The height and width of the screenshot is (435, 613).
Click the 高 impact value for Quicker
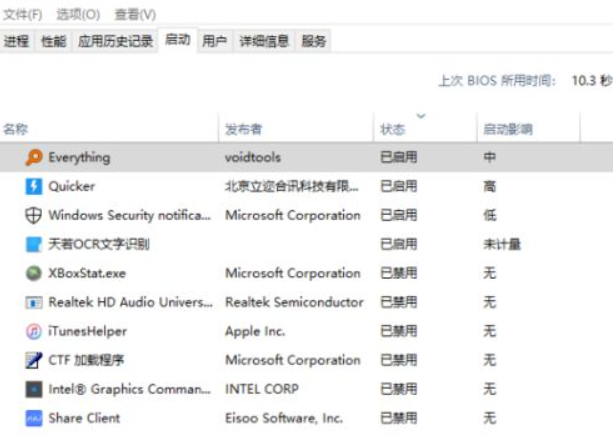[490, 186]
